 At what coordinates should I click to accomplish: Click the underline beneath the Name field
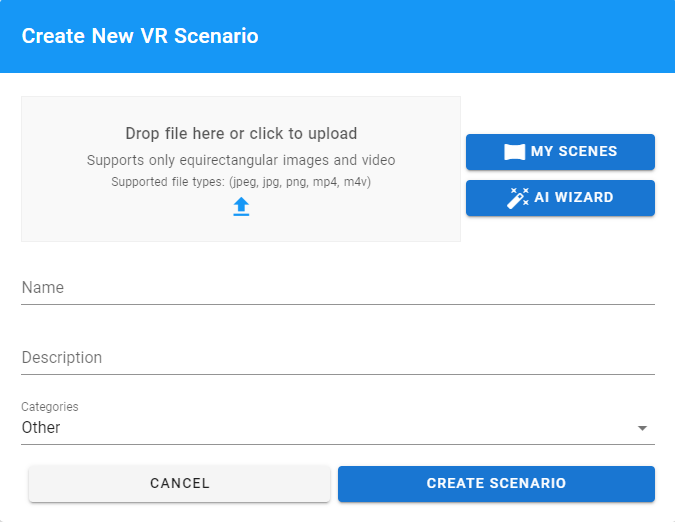point(337,303)
